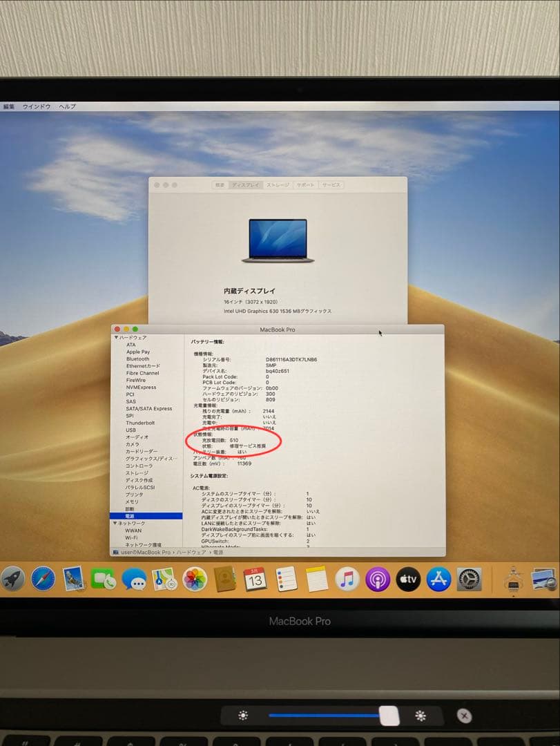Select USB in the hardware sidebar
The height and width of the screenshot is (746, 560).
[131, 430]
